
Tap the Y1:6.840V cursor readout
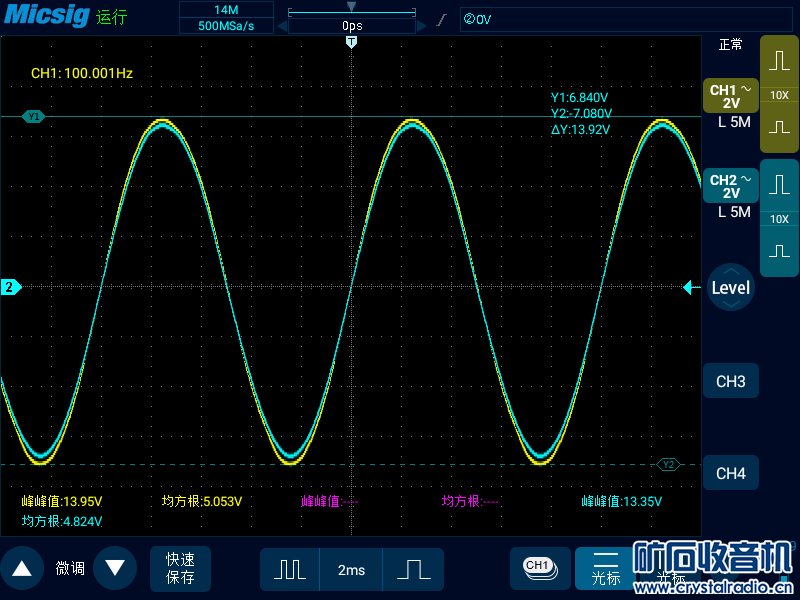pos(579,97)
